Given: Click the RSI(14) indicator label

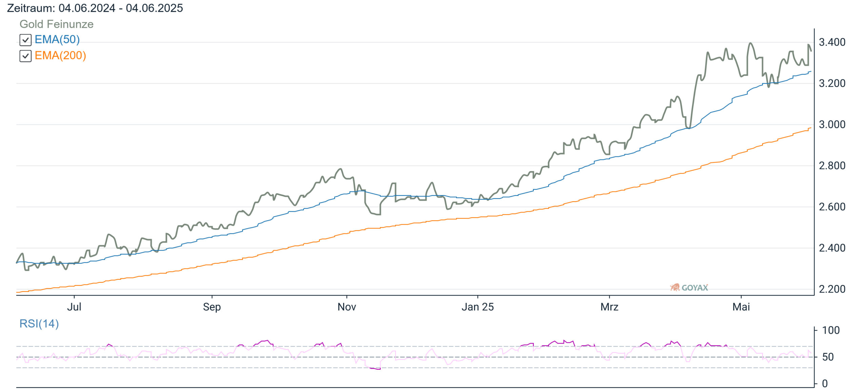Looking at the screenshot, I should pos(39,324).
